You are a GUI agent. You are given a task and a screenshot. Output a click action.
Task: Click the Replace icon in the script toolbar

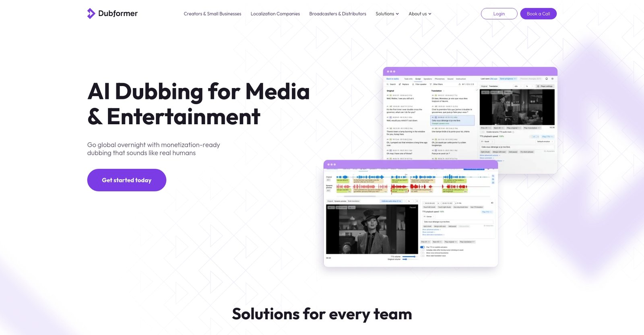tap(400, 84)
